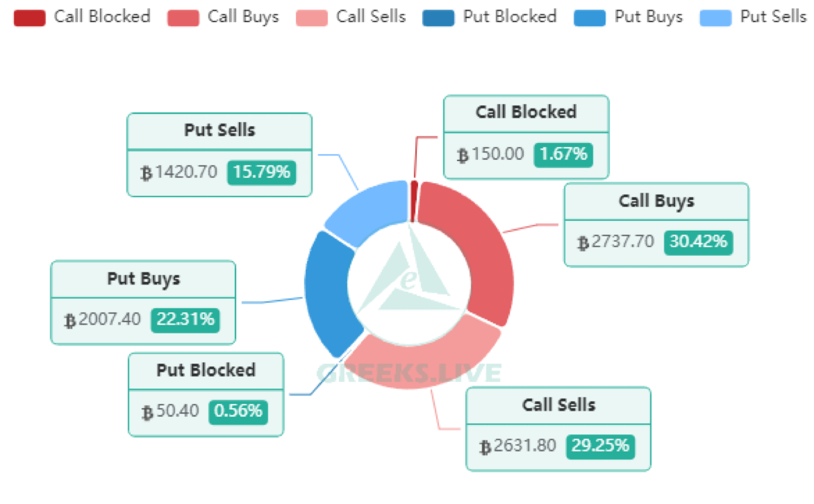Click the Bitcoin icon beside 2737.70

click(x=584, y=243)
